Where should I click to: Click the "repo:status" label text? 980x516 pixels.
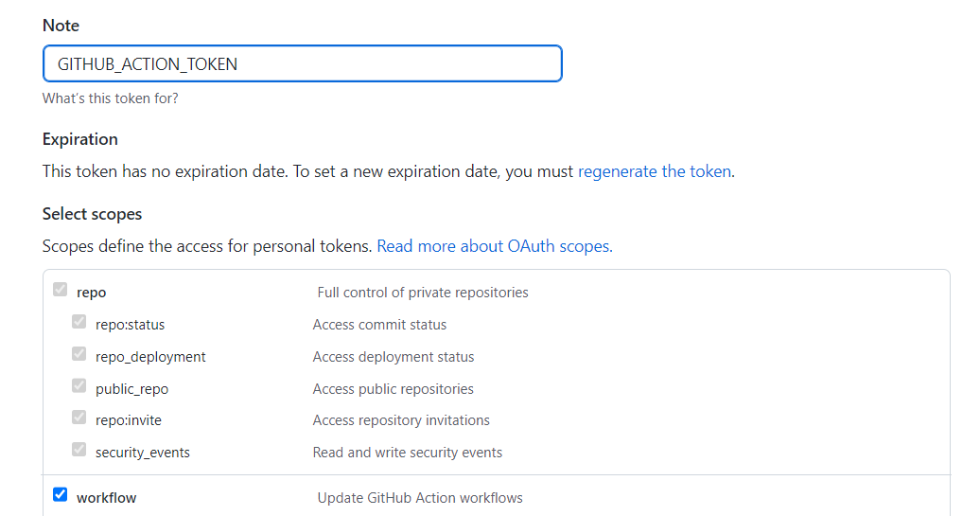click(x=130, y=325)
